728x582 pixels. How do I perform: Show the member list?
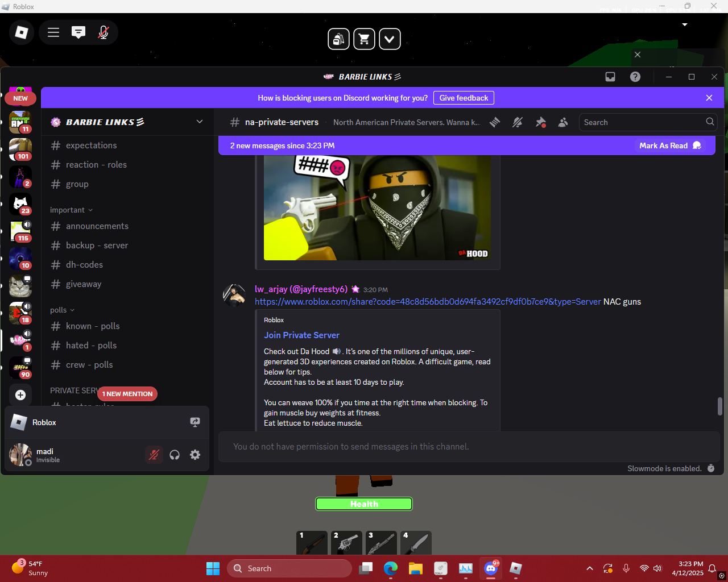(x=563, y=122)
